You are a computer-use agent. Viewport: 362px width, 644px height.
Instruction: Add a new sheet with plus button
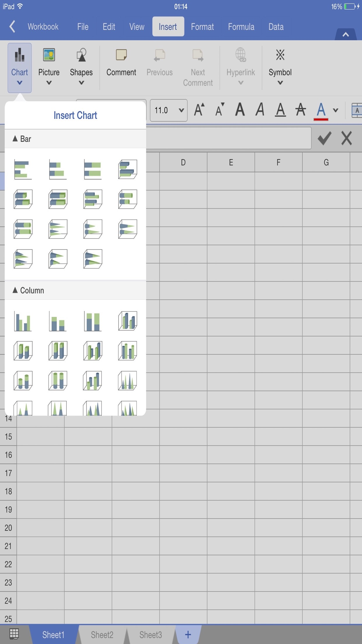tap(188, 635)
